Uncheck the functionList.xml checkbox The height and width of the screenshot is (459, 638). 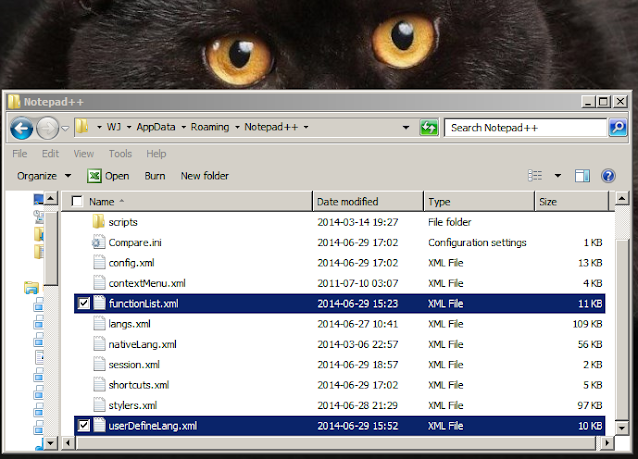[x=83, y=303]
